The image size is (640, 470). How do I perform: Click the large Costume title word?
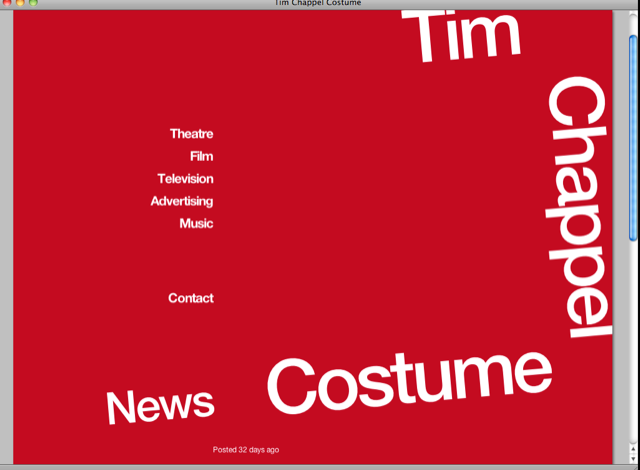coord(410,381)
